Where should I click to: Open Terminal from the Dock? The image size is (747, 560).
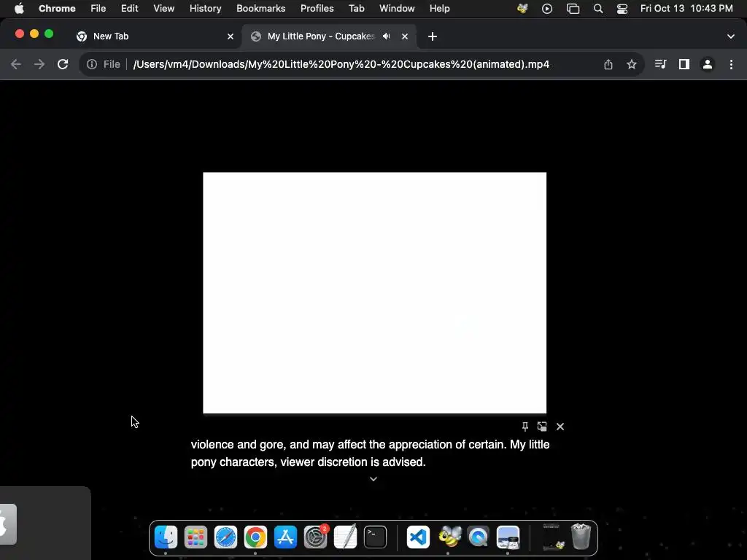376,537
